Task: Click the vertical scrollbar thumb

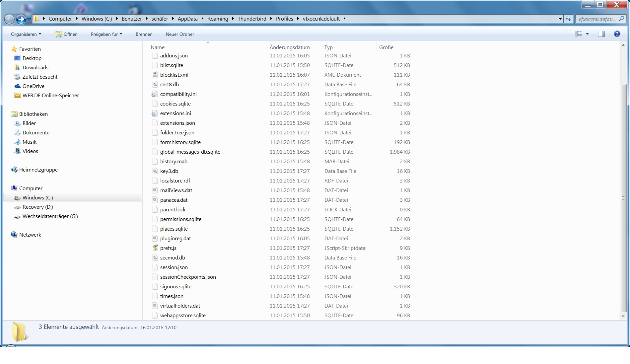Action: point(623,198)
